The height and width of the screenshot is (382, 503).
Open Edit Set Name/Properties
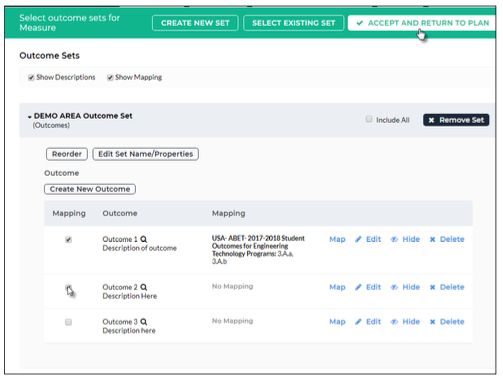click(x=146, y=154)
